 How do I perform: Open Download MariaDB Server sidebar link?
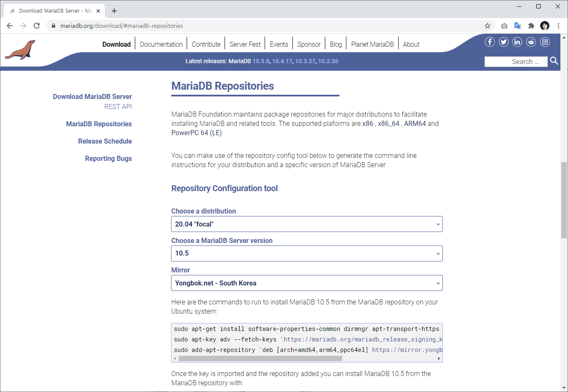click(x=92, y=96)
